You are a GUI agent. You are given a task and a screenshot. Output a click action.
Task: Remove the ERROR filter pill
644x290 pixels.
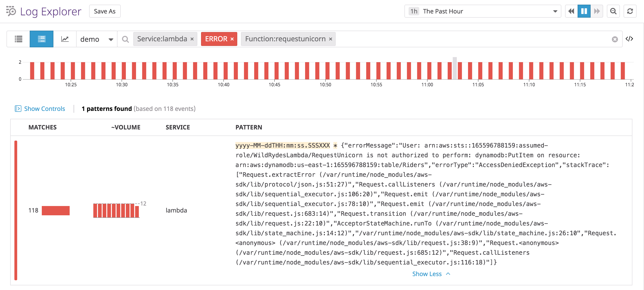click(232, 39)
